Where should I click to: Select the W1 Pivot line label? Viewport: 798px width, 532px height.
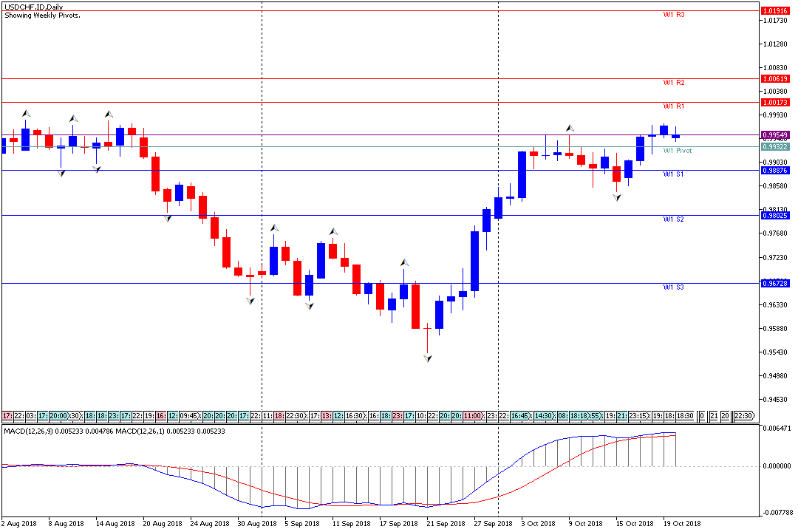point(677,151)
